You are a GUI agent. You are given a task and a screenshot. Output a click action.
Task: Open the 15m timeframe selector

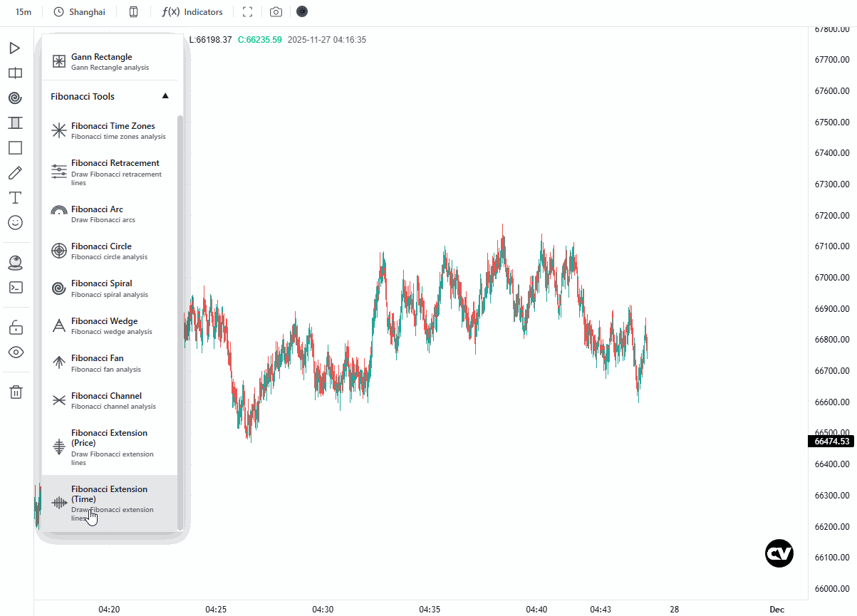pyautogui.click(x=24, y=12)
